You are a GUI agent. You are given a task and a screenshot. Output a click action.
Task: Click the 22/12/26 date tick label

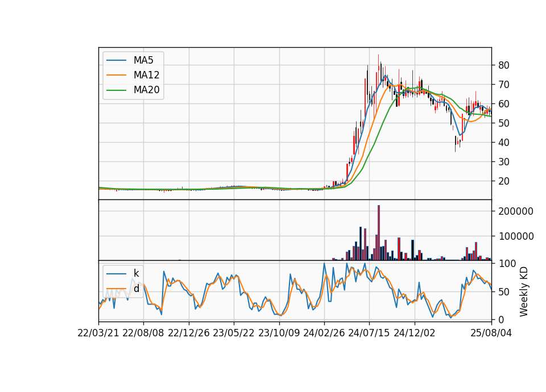(x=189, y=333)
